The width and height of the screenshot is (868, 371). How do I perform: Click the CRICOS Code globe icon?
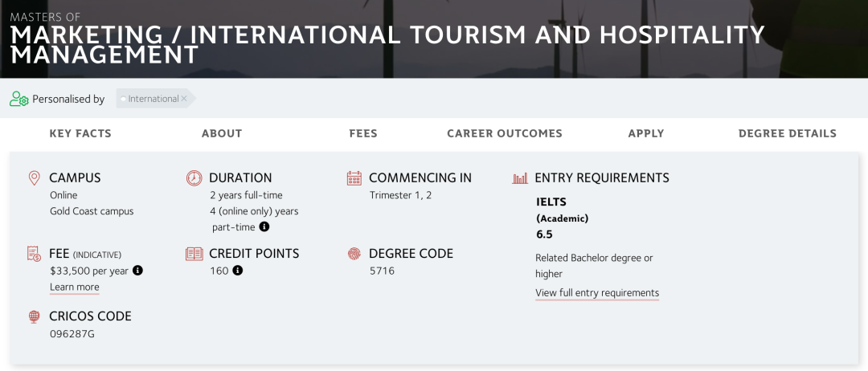(x=34, y=316)
